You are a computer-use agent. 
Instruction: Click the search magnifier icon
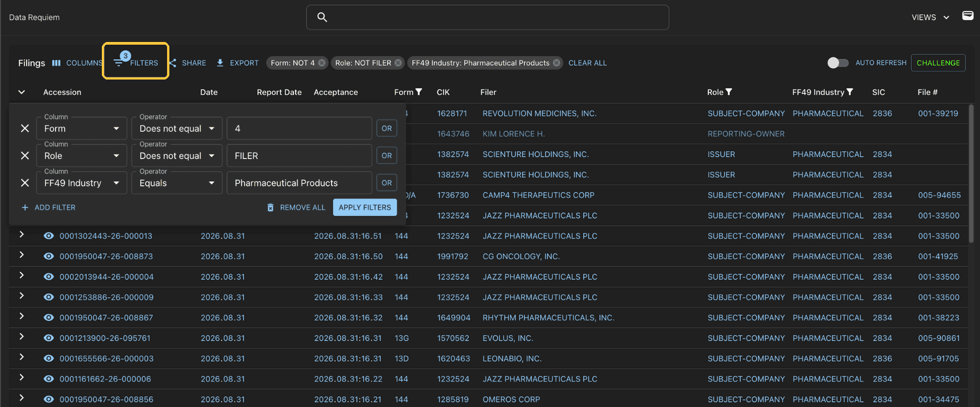coord(322,17)
